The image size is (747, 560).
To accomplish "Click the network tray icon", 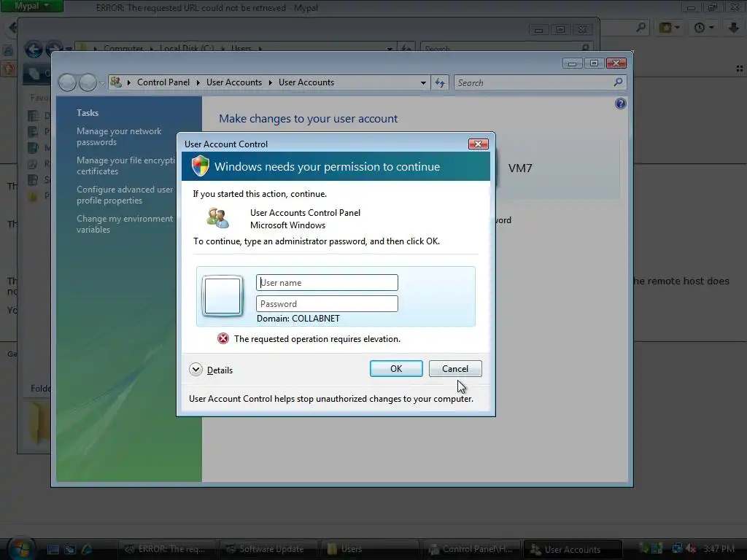I will click(677, 548).
